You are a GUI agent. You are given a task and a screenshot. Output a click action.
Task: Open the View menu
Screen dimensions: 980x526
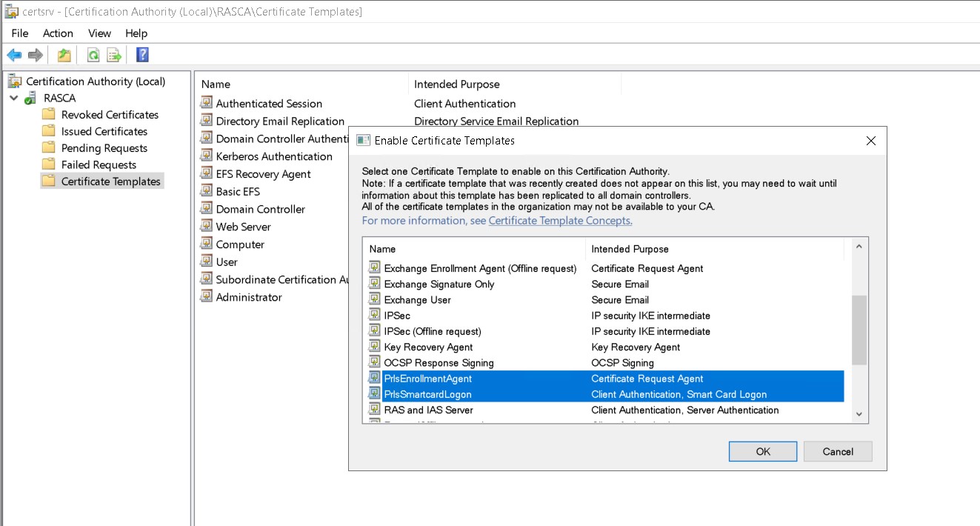[x=99, y=33]
